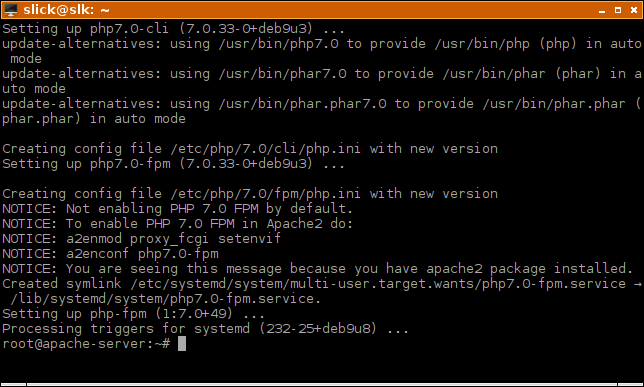Click 'Setting up php7.0-cli' first line

173,29
